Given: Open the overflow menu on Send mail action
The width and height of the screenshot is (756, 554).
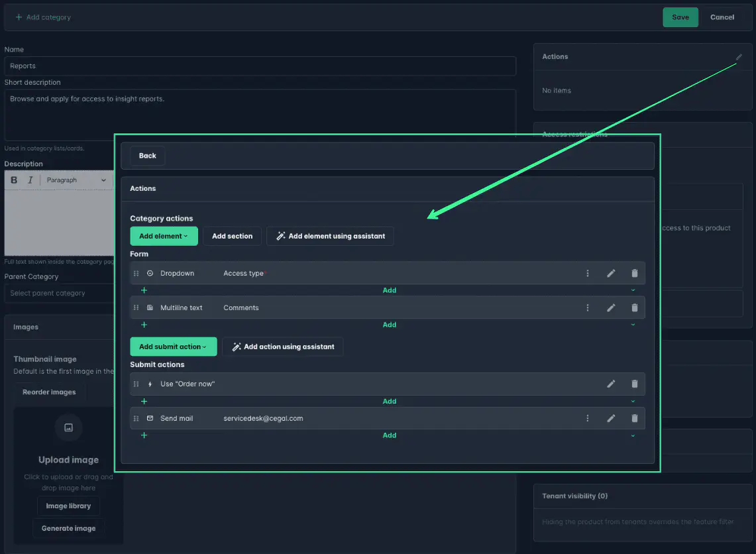Looking at the screenshot, I should 588,418.
